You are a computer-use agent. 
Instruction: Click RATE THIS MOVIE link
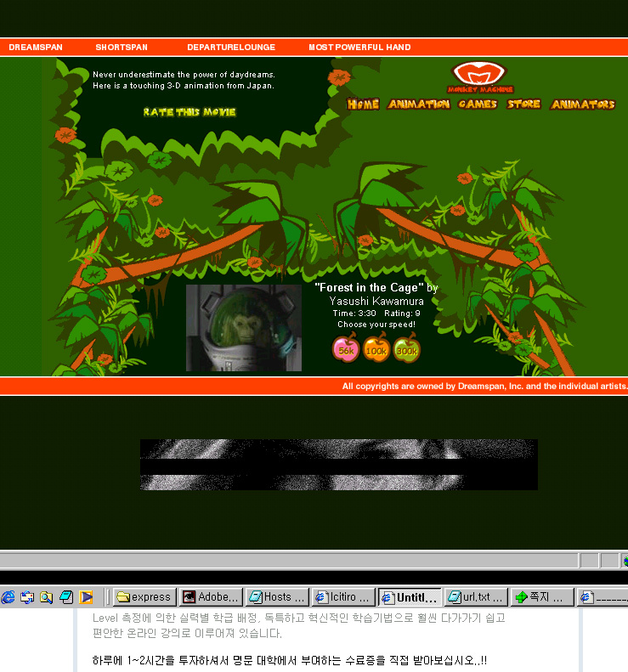click(190, 112)
